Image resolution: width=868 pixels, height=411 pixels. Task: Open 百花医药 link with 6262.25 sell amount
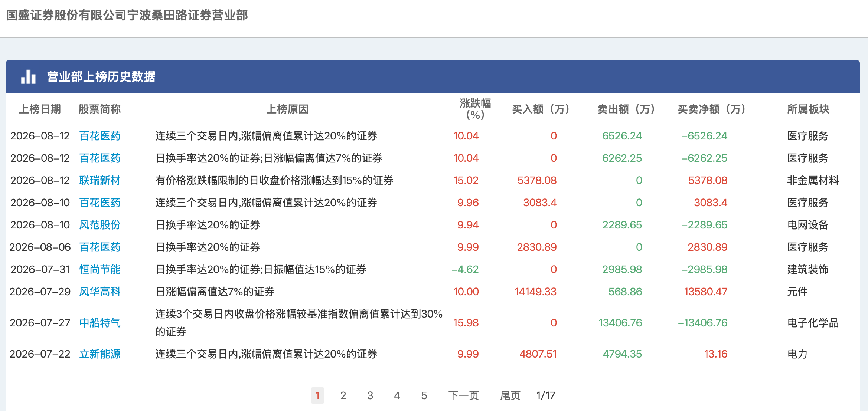pyautogui.click(x=100, y=158)
